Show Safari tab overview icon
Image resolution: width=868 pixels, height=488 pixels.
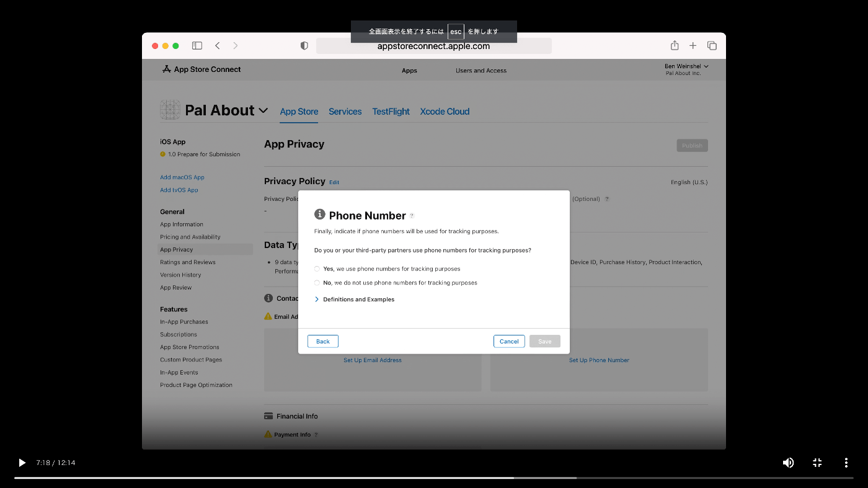(712, 46)
